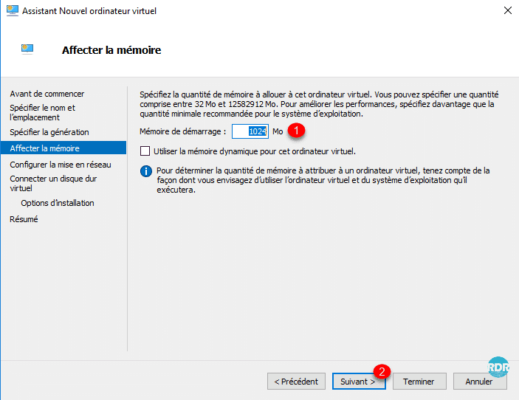This screenshot has height=400, width=519.
Task: Click the Mo unit label
Action: tap(278, 131)
